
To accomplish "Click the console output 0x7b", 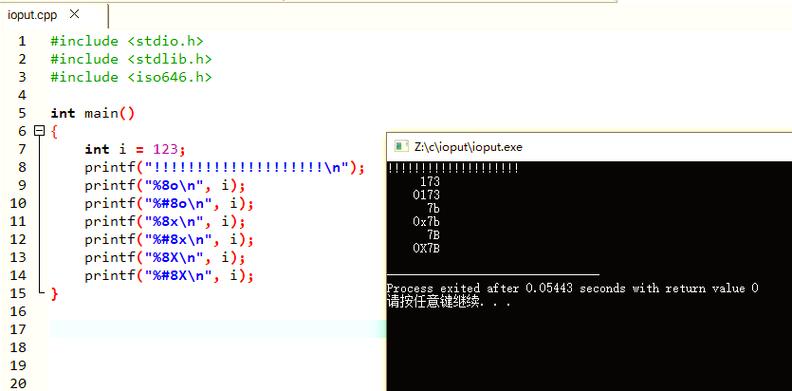I will pyautogui.click(x=426, y=221).
